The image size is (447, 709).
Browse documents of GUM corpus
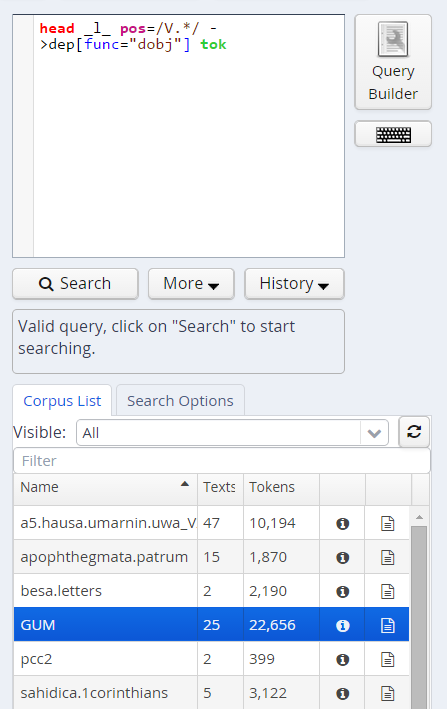click(387, 625)
